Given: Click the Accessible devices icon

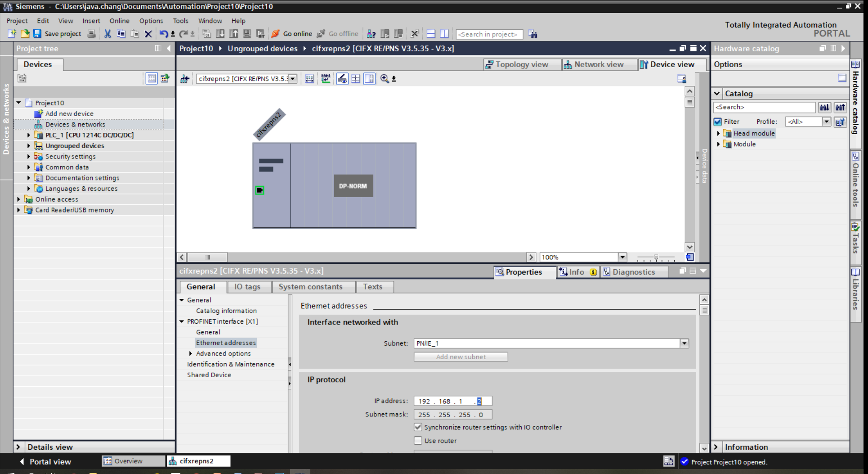Looking at the screenshot, I should (371, 34).
